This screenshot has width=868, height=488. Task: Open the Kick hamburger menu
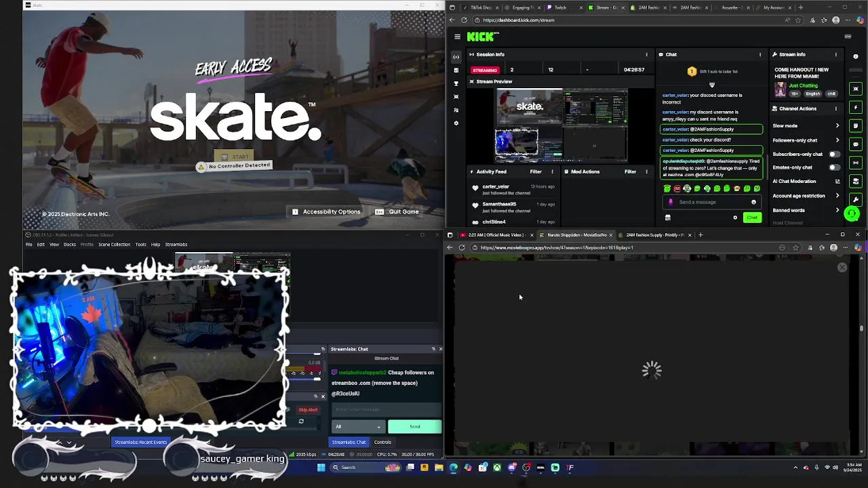pyautogui.click(x=457, y=37)
